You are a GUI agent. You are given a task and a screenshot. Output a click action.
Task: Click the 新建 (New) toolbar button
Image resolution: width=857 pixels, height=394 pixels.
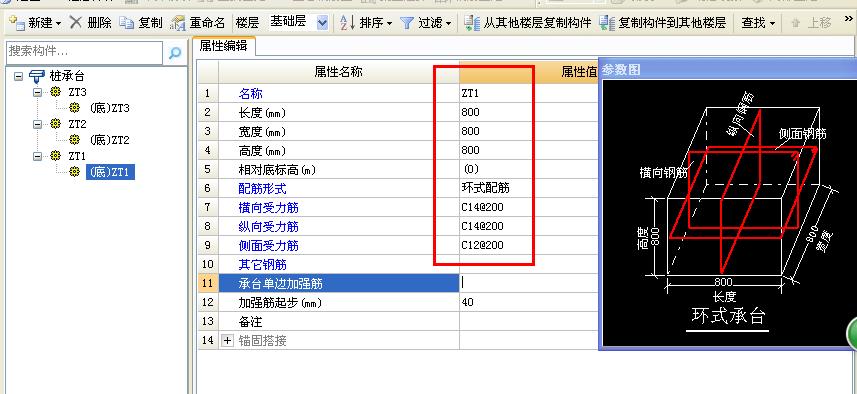coord(36,22)
